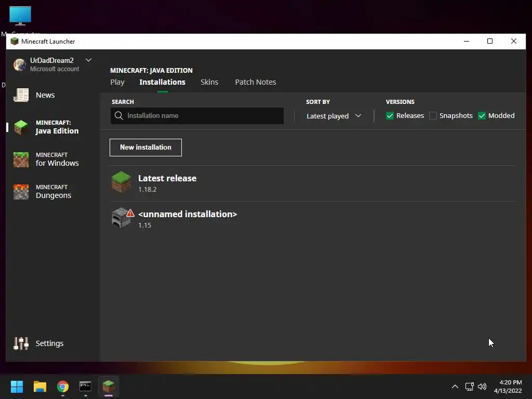Minimize the Minecraft Launcher window
Screen dimensions: 532x399
click(x=467, y=41)
